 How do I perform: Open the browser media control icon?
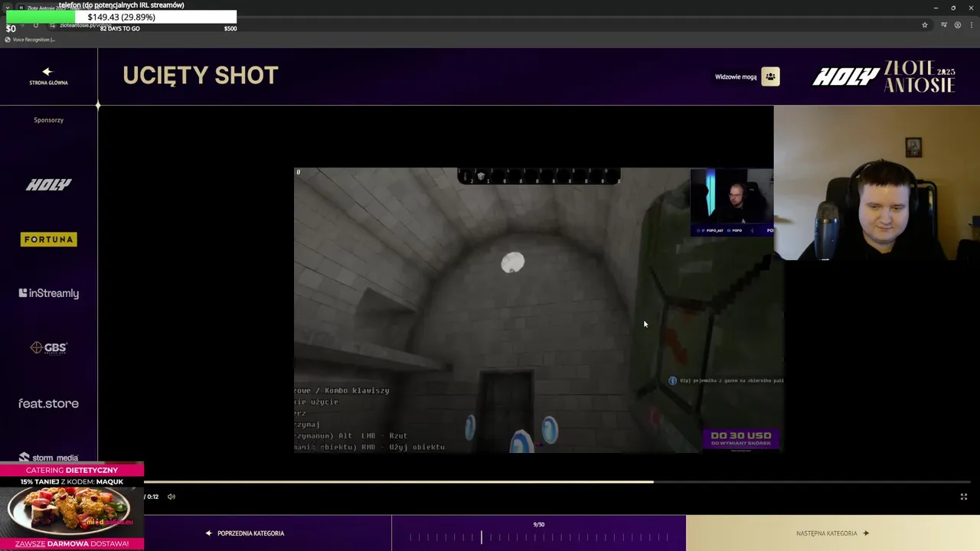[x=944, y=25]
